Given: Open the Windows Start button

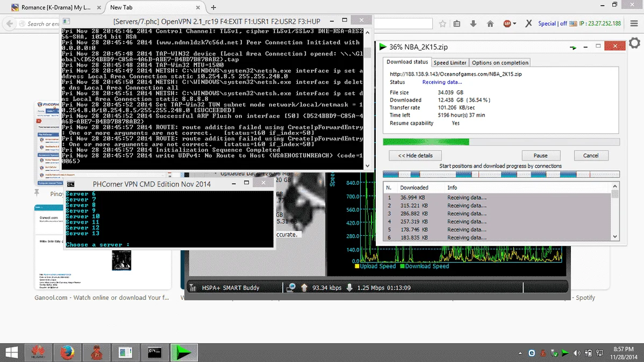Looking at the screenshot, I should pos(11,352).
